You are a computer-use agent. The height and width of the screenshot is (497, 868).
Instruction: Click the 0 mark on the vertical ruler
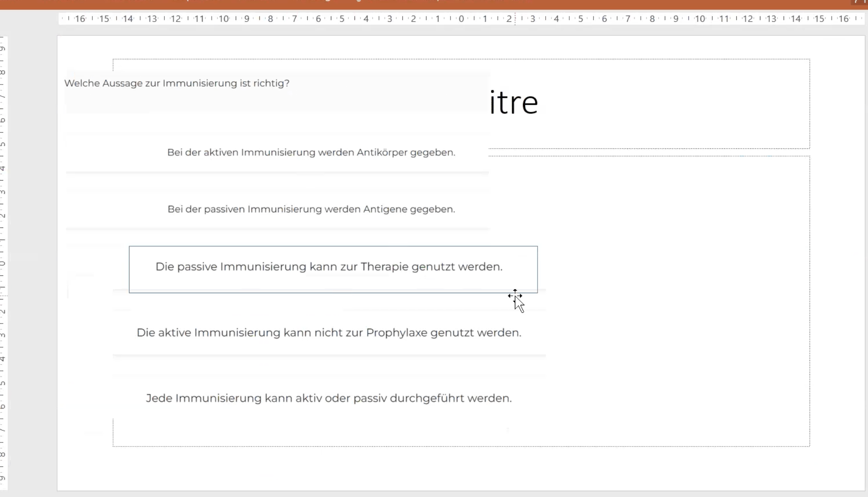pos(3,264)
